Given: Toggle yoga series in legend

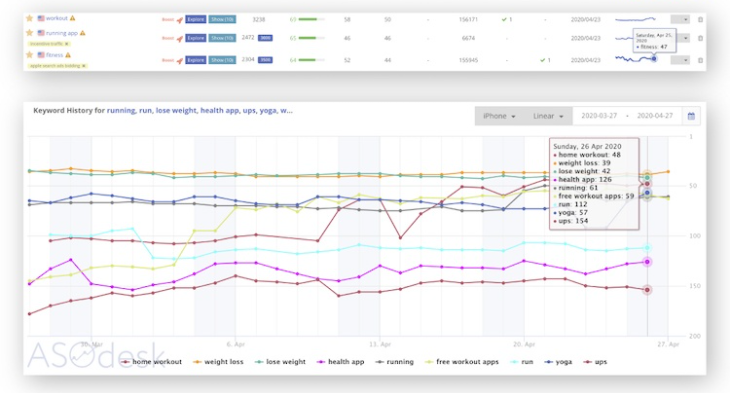Looking at the screenshot, I should 558,362.
